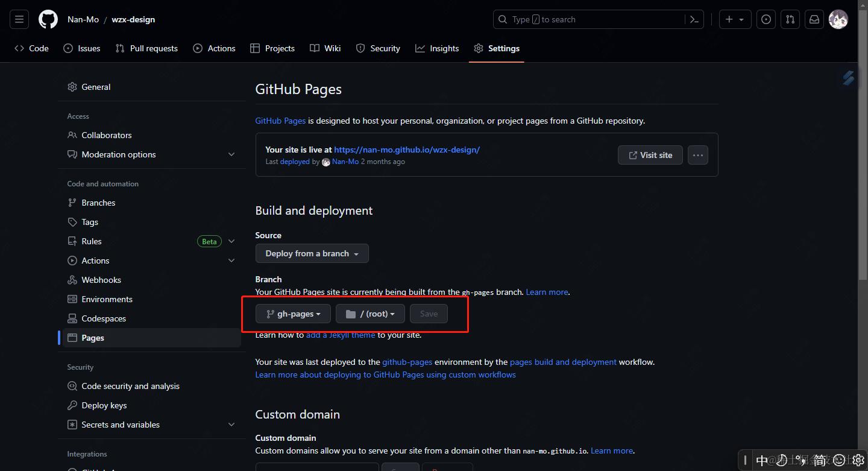Screen dimensions: 868x471
Task: Go to the GitHub homepage logo
Action: pos(48,19)
